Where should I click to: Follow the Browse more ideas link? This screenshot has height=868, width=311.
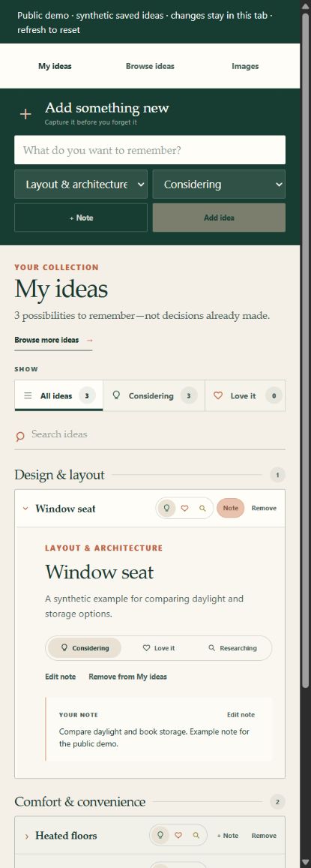(x=53, y=341)
